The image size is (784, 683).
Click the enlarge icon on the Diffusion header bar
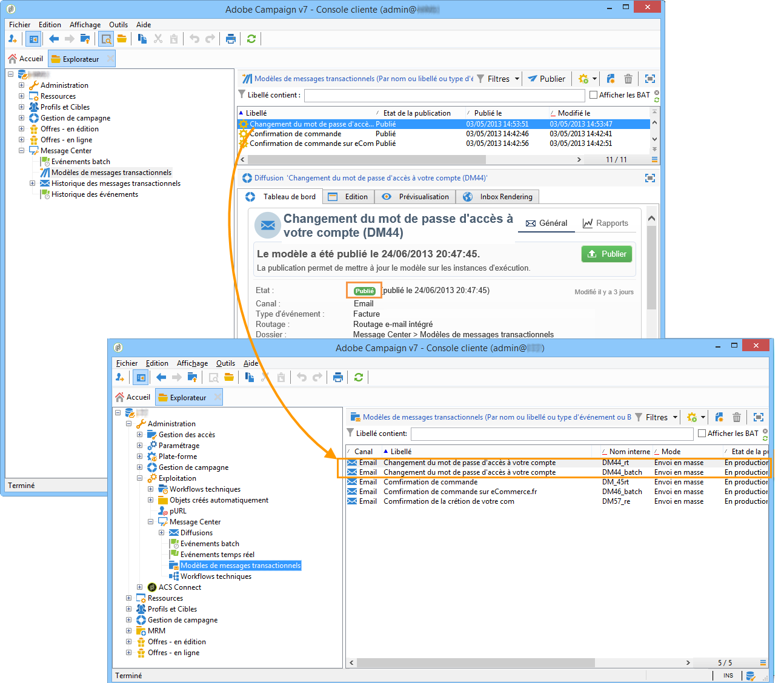650,178
